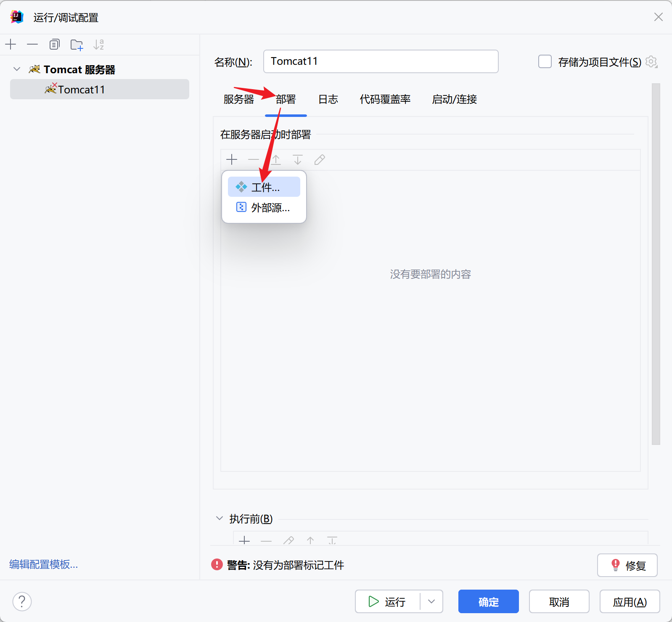The image size is (672, 622).
Task: Click the vertical scrollbar on the right
Action: click(x=656, y=264)
